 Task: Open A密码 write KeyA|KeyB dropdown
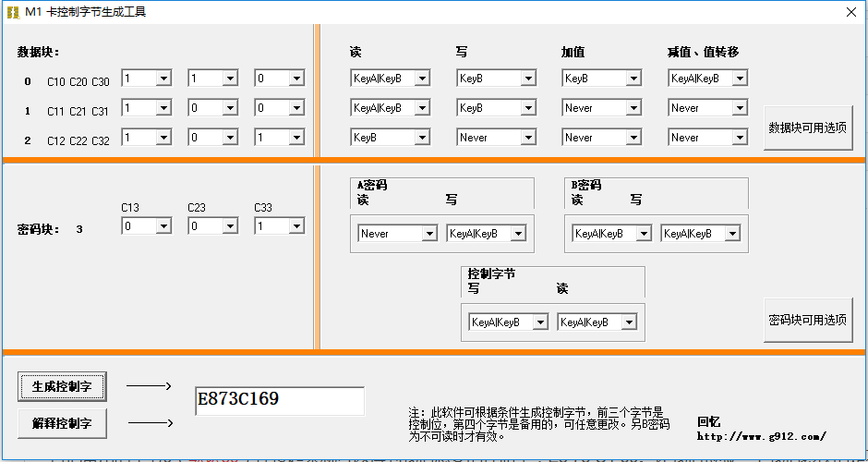coord(518,233)
